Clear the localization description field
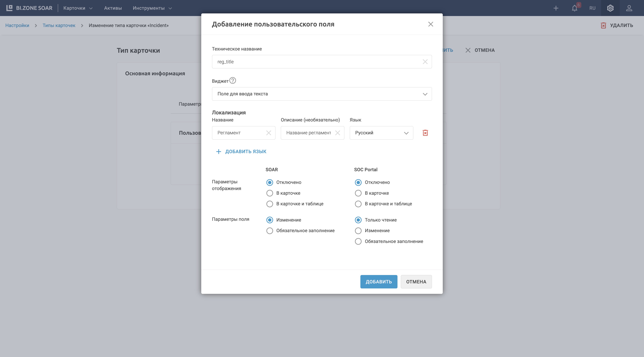Screen dimensions: 644x357 (x=337, y=133)
